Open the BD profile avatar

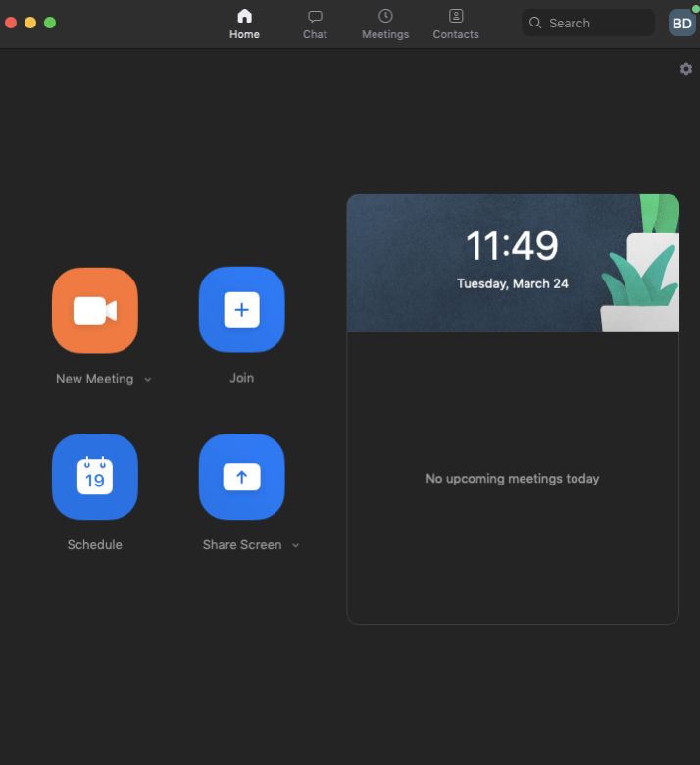coord(681,23)
